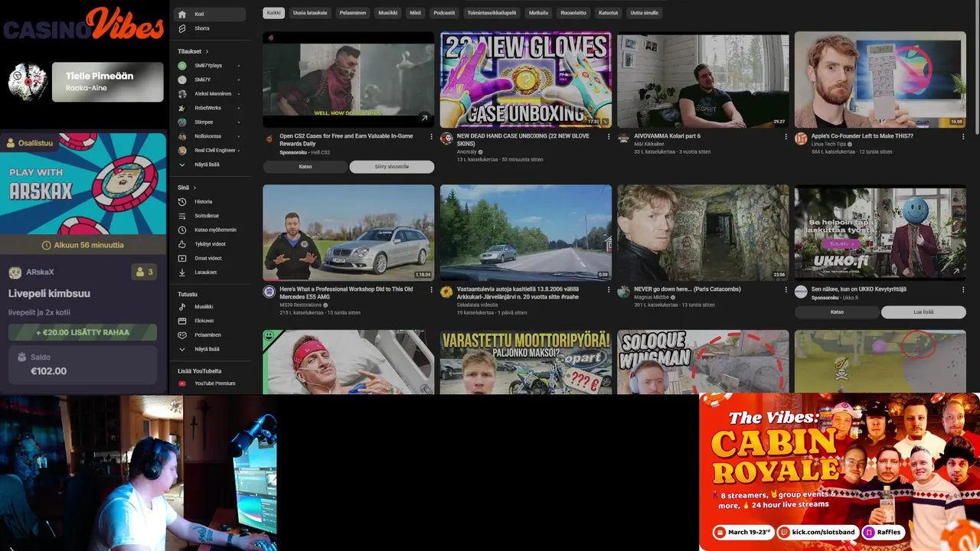The image size is (980, 551).
Task: Click the Saldo €102.00 balance box
Action: [x=83, y=365]
